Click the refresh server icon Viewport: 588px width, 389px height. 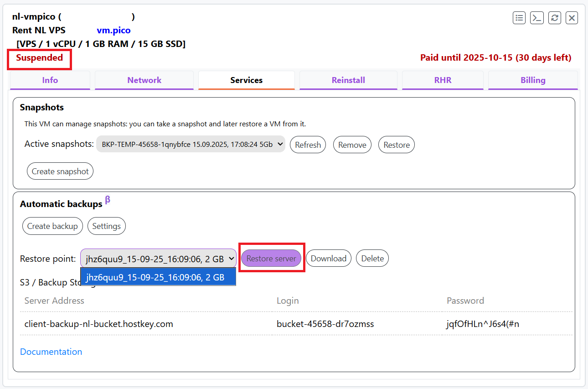click(554, 18)
